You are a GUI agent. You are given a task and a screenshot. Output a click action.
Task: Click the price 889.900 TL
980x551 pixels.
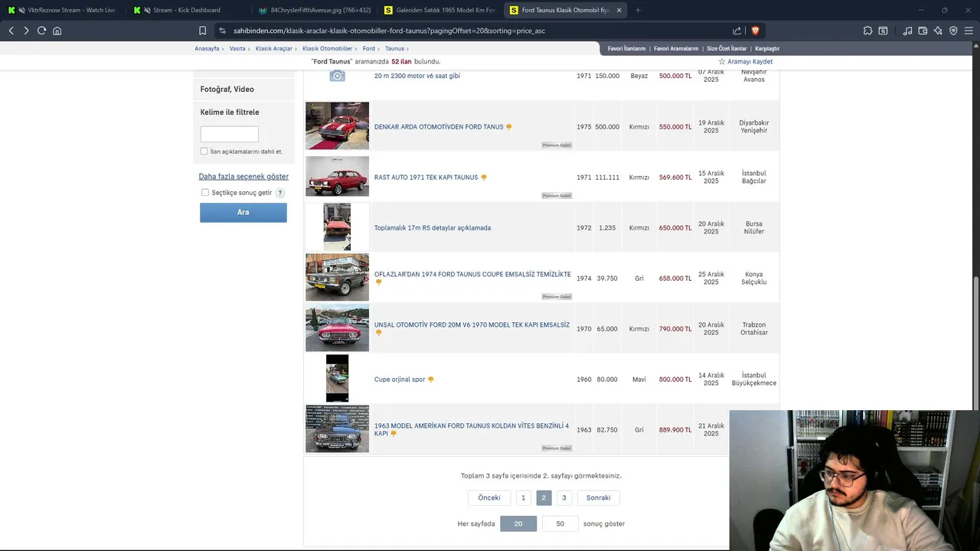tap(675, 430)
